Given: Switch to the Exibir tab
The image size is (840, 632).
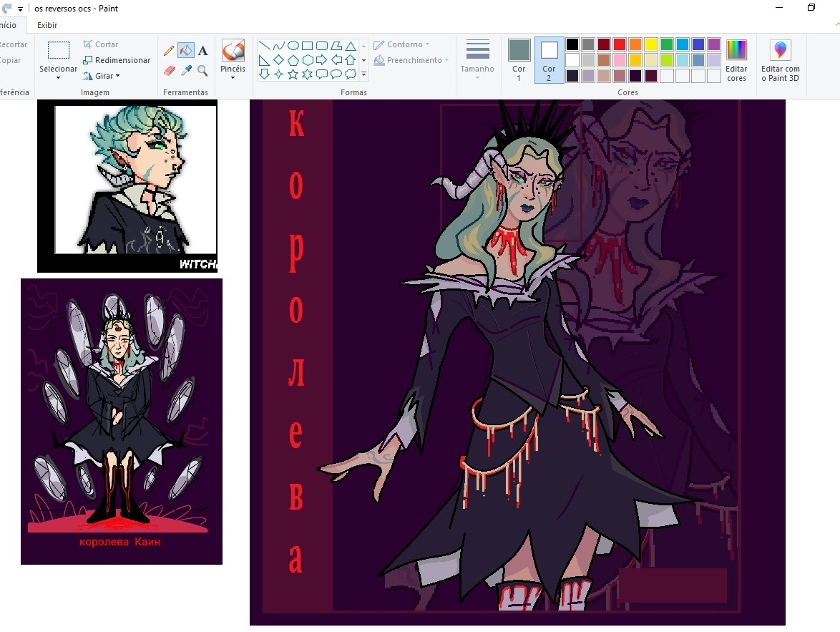Looking at the screenshot, I should [47, 25].
